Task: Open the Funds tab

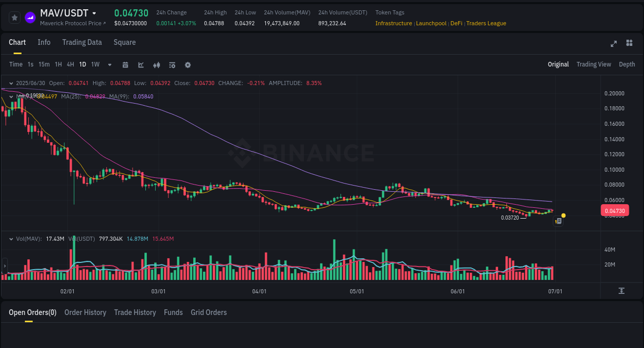Action: tap(173, 312)
